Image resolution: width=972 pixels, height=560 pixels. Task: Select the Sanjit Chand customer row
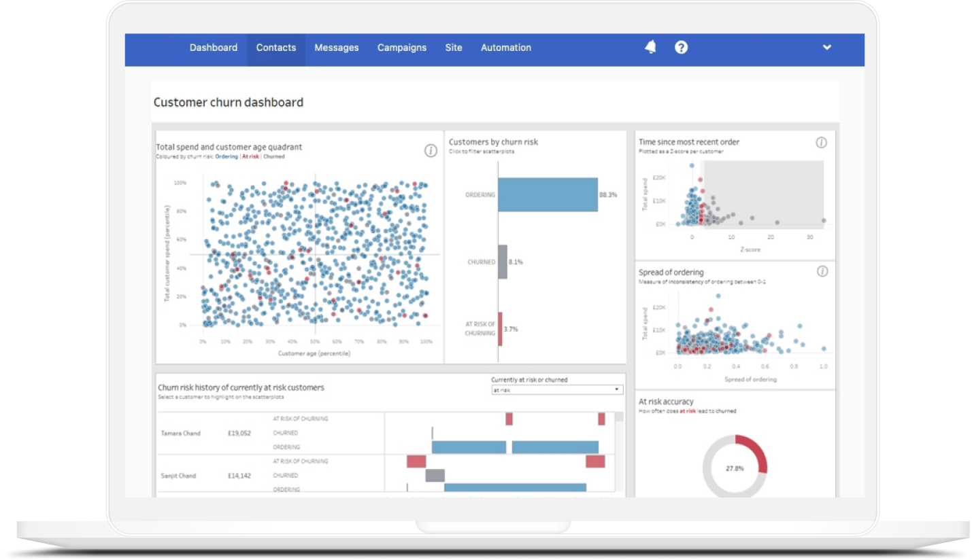point(178,476)
